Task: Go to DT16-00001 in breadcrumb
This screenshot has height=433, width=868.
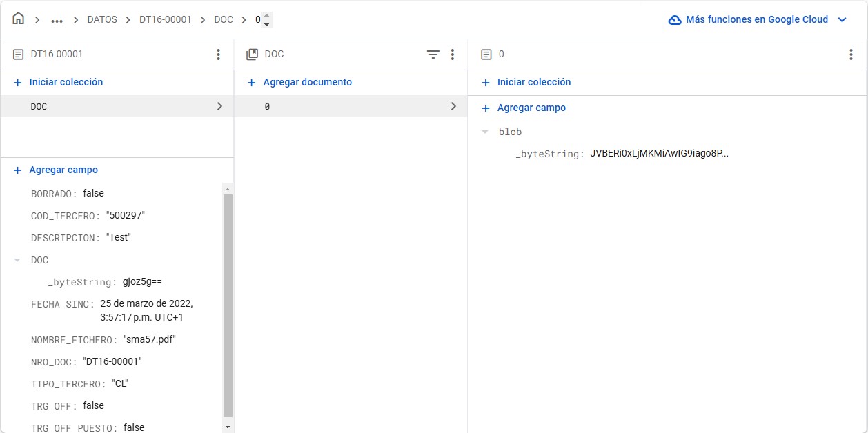Action: [x=165, y=20]
